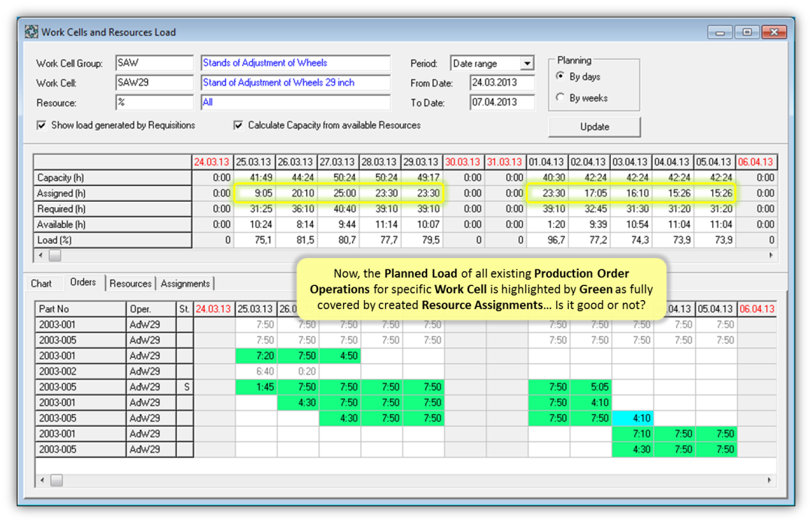
Task: Select the Capacity (h) row header
Action: point(113,178)
